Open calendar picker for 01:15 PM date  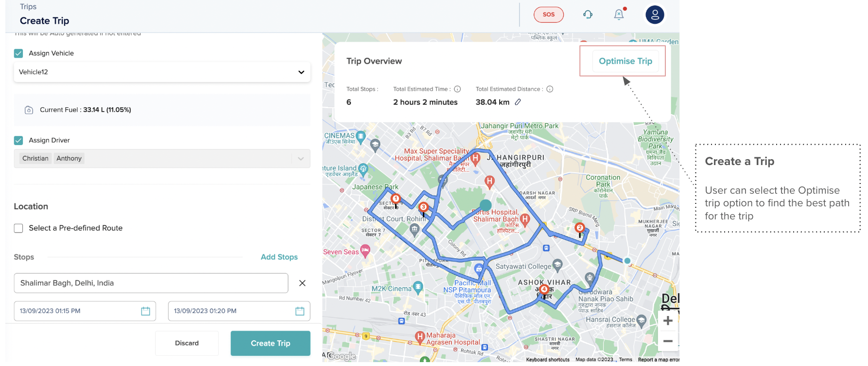point(145,311)
